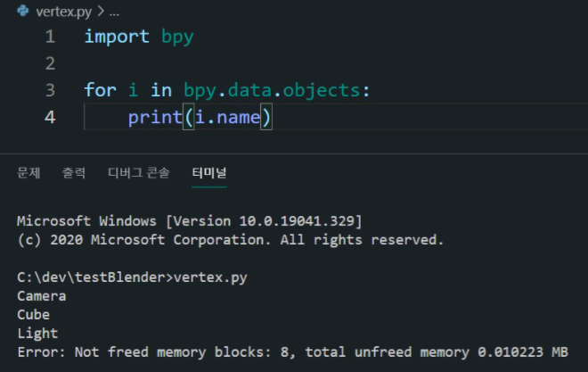Click line number 4 in the gutter

[x=50, y=117]
